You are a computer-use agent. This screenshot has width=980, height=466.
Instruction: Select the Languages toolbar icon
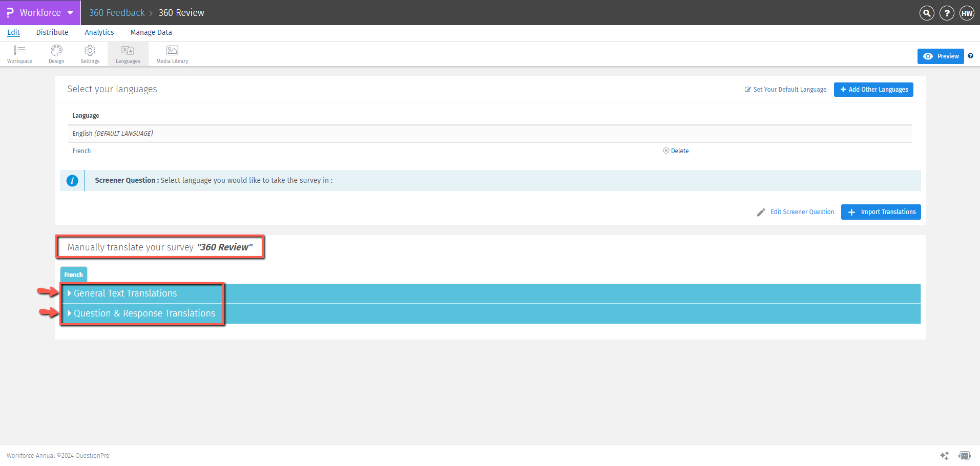[x=128, y=54]
